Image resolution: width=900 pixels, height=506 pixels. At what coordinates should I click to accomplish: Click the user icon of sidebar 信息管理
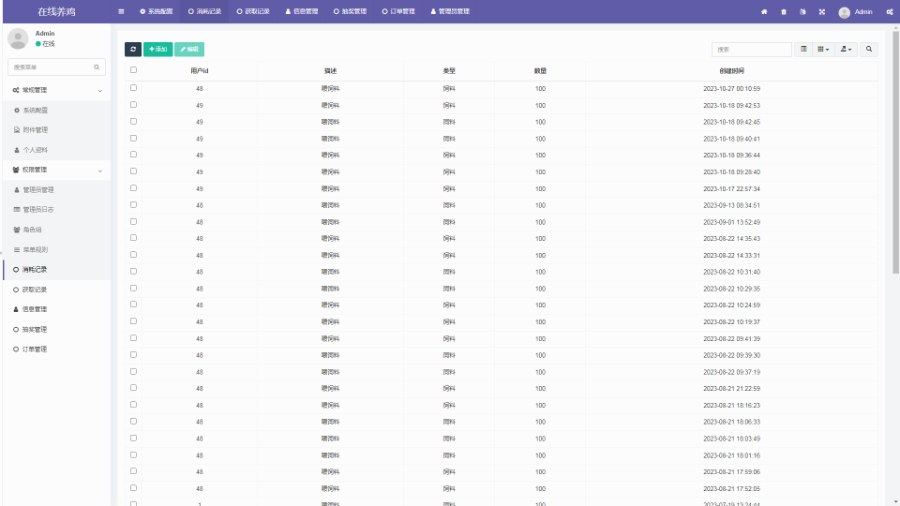[x=16, y=309]
